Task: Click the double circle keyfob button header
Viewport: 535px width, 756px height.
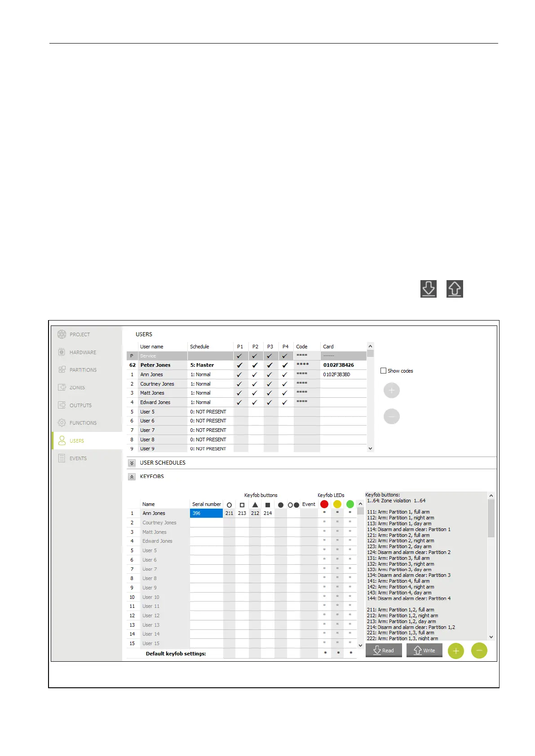Action: pyautogui.click(x=293, y=505)
